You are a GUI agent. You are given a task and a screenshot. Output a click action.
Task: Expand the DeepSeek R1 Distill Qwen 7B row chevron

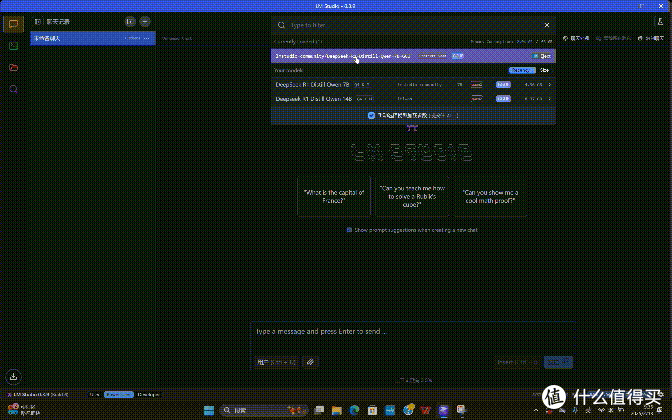coord(549,84)
